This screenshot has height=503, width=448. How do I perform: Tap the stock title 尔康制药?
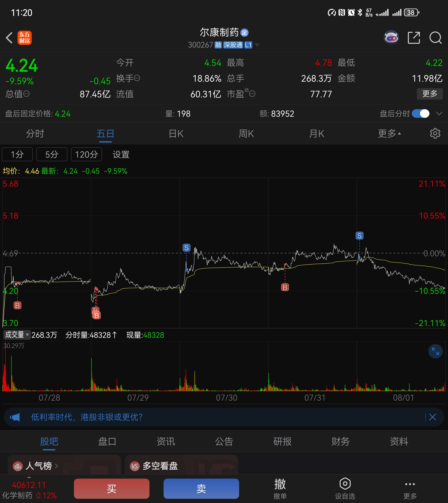coord(219,32)
